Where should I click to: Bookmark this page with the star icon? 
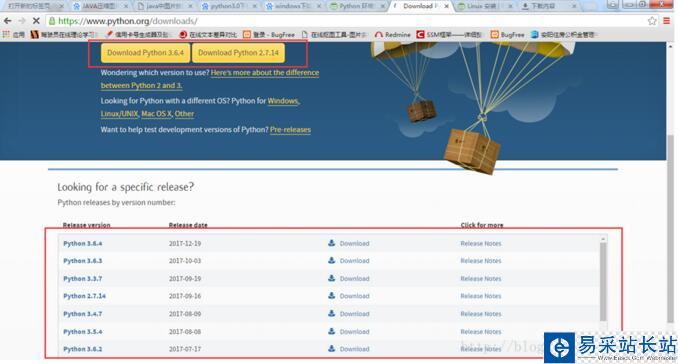click(x=652, y=21)
